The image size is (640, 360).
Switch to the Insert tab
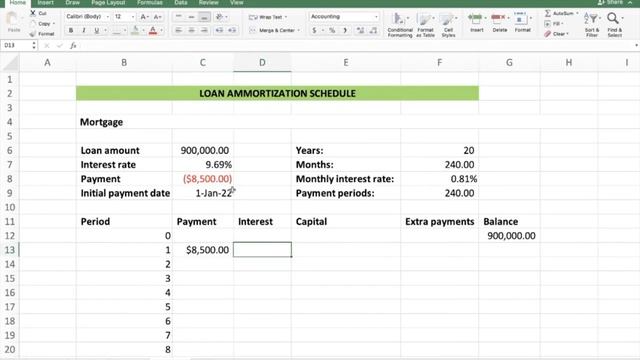coord(45,2)
